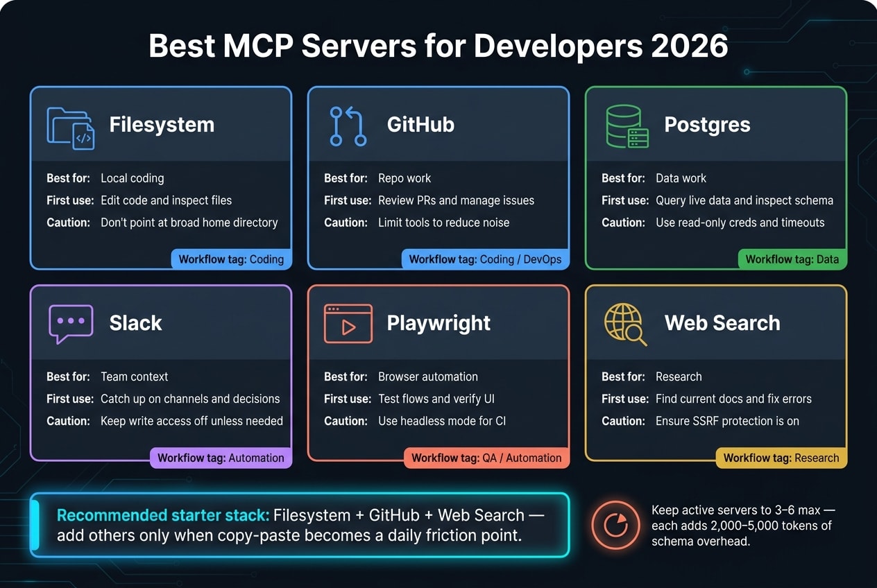Click the GitHub card title
Viewport: 877px width, 588px height.
(x=420, y=125)
